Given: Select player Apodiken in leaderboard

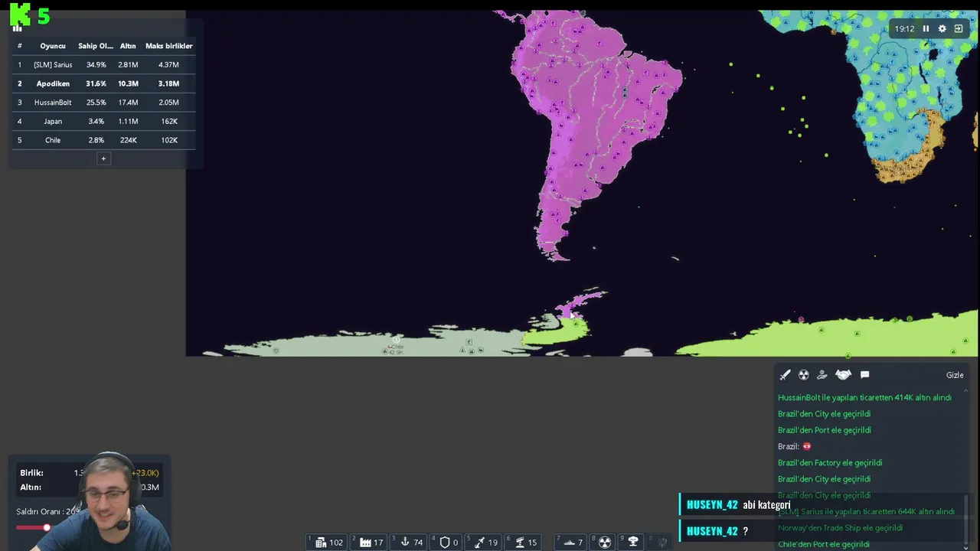Looking at the screenshot, I should coord(53,83).
